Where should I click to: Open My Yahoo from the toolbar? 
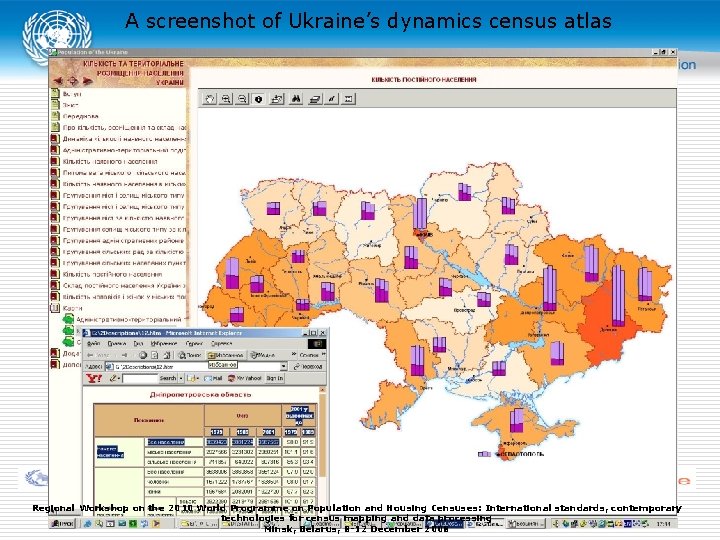245,378
